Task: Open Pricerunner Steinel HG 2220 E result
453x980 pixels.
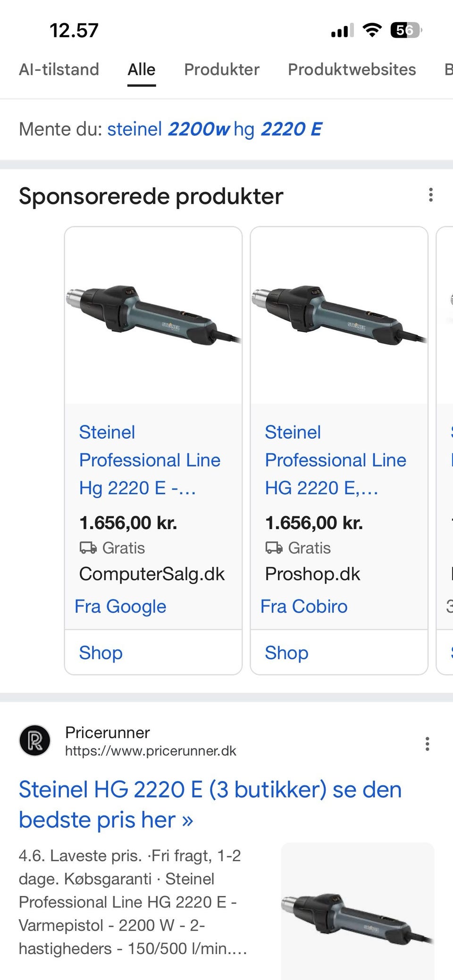Action: point(210,805)
